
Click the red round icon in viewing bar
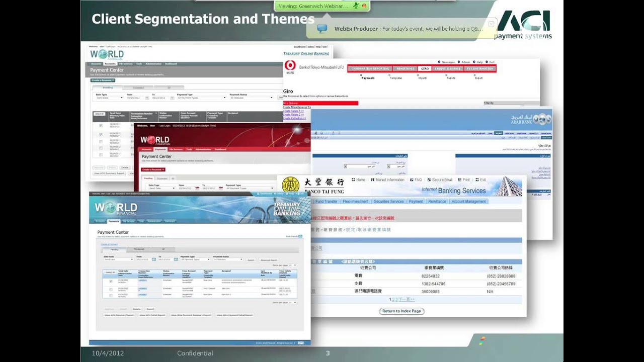[x=364, y=6]
